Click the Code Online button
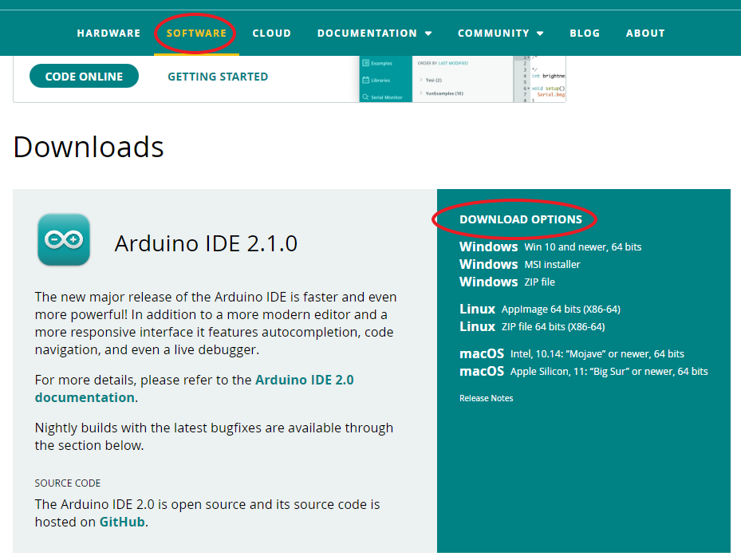741x560 pixels. click(84, 76)
